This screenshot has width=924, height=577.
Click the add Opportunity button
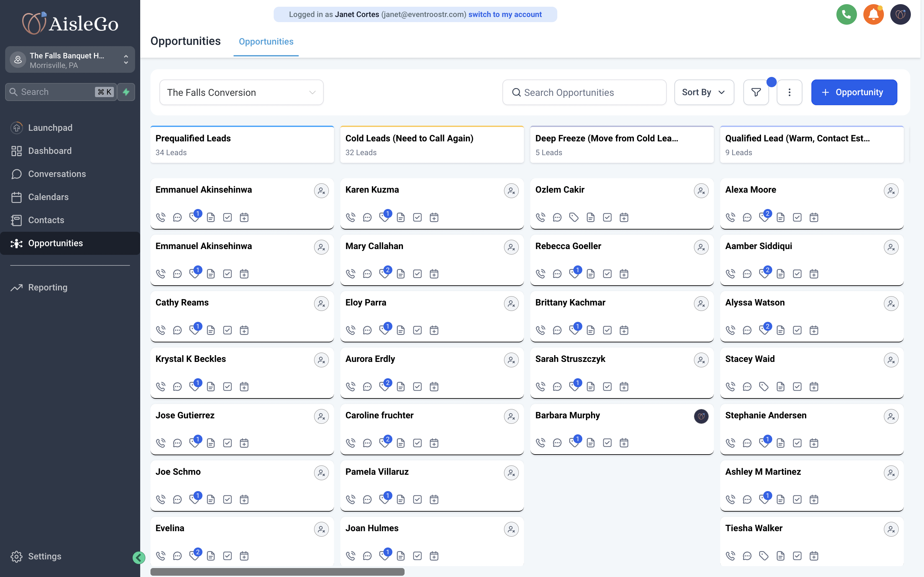click(854, 92)
